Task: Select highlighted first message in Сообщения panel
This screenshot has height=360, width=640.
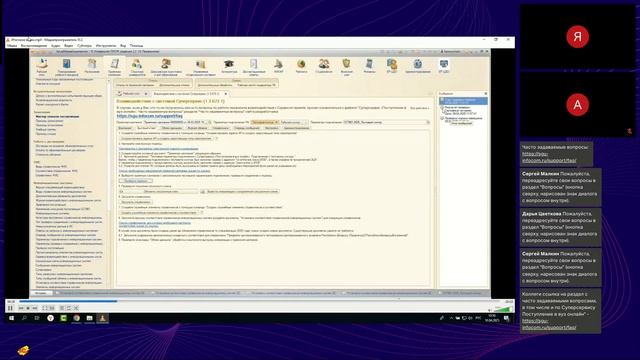Action: pyautogui.click(x=463, y=100)
